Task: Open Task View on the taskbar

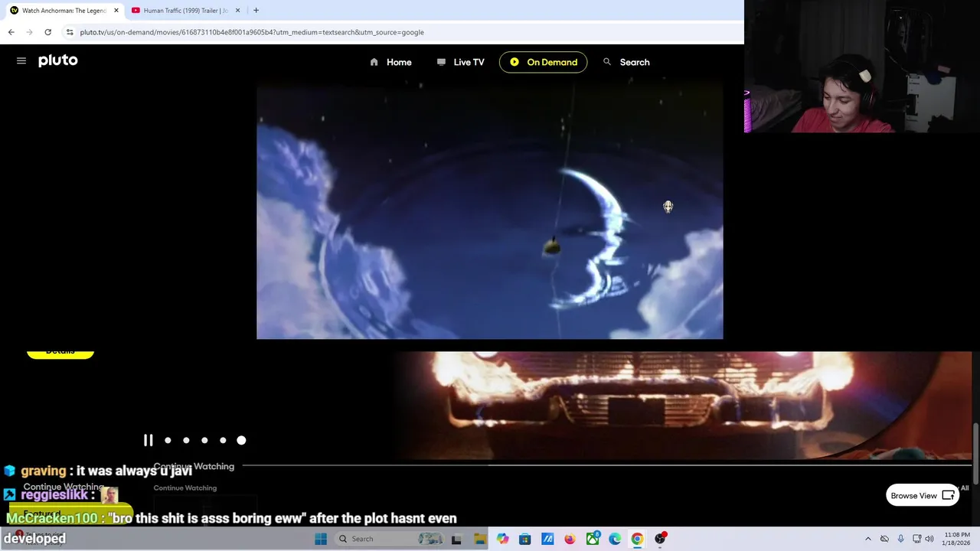Action: click(x=456, y=539)
